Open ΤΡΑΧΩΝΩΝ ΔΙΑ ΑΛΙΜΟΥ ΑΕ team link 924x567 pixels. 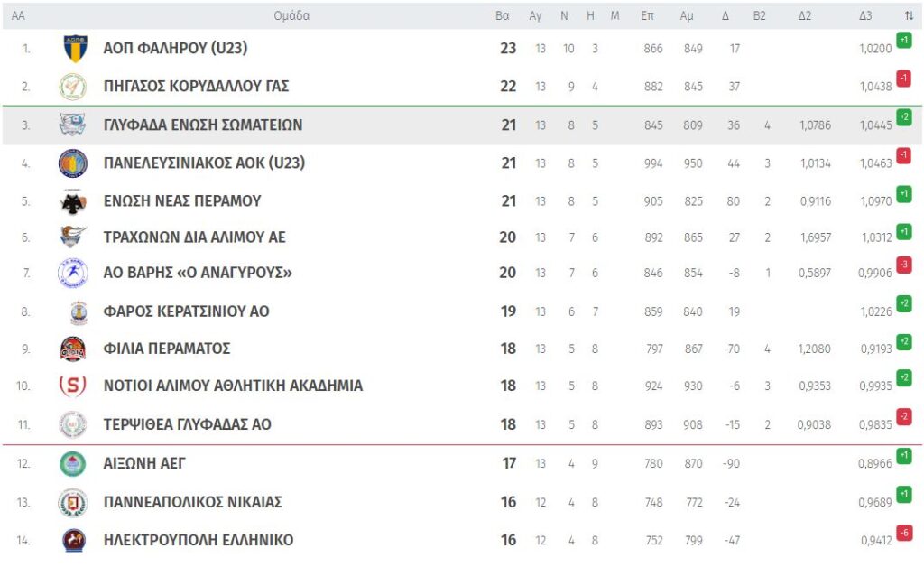pos(194,237)
